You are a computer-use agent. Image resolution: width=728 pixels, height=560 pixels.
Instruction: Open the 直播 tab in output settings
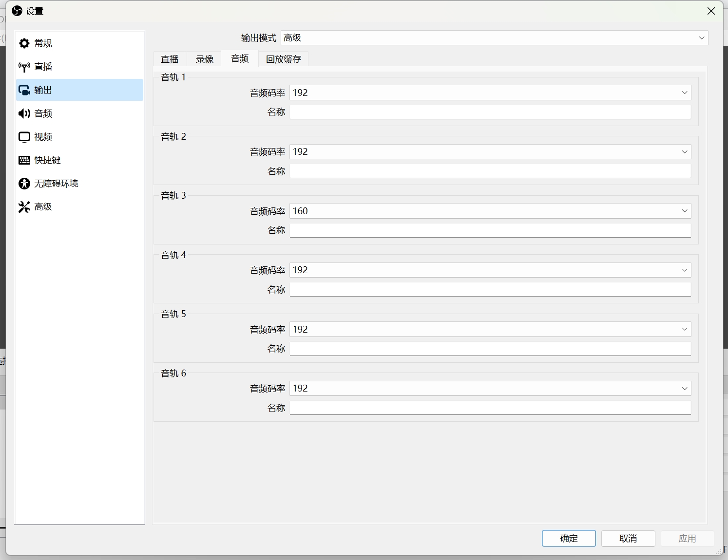point(170,59)
